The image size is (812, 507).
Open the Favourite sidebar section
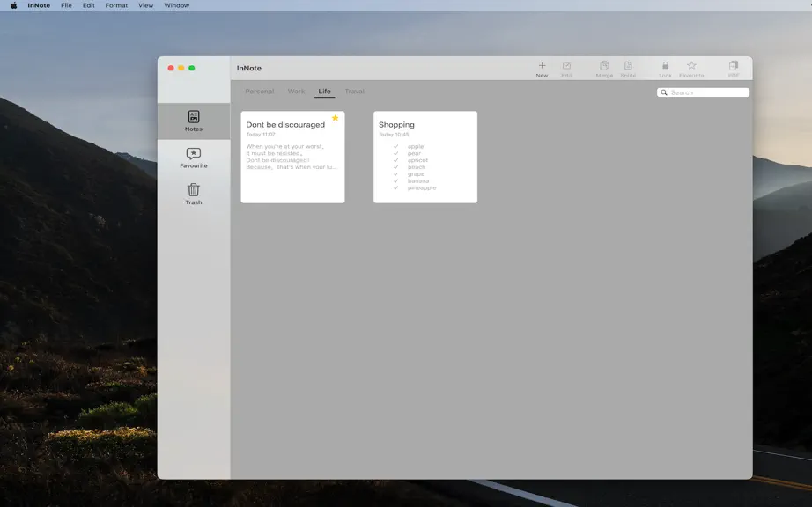tap(194, 158)
